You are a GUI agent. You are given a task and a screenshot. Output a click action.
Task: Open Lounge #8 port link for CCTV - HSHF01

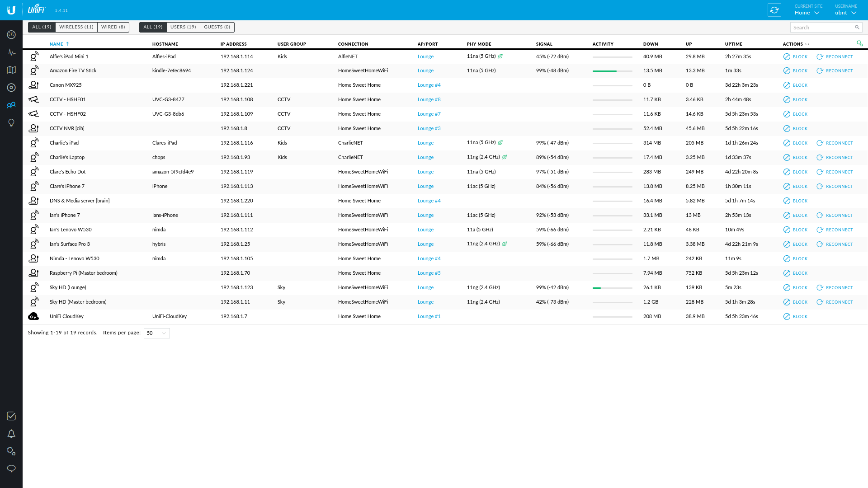429,99
